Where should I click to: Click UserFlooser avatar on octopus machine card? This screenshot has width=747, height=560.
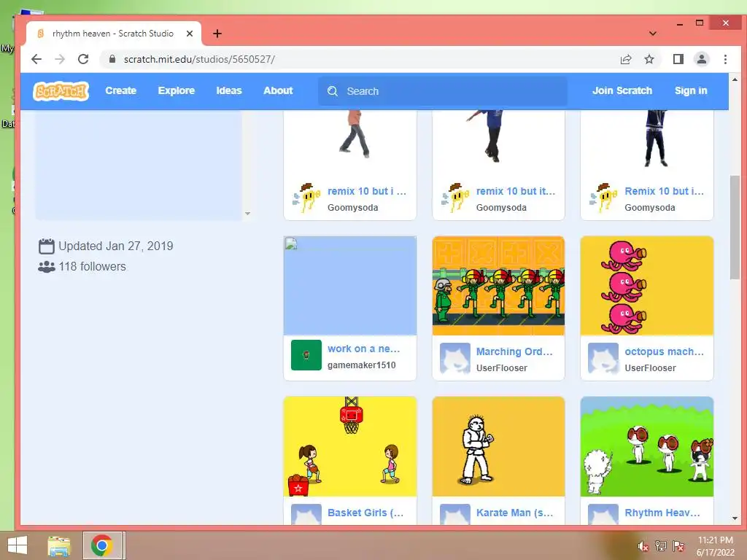coord(603,358)
